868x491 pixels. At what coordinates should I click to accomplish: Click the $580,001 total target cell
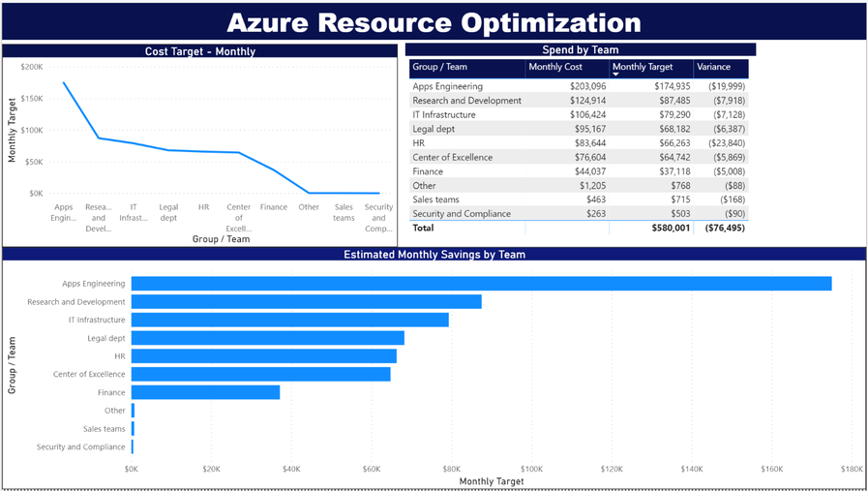pos(671,228)
